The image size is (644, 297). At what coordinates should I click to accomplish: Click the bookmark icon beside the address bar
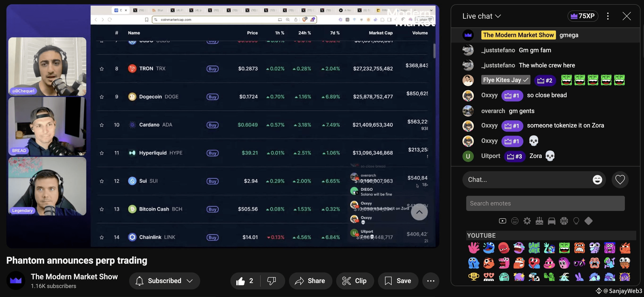pos(147,20)
